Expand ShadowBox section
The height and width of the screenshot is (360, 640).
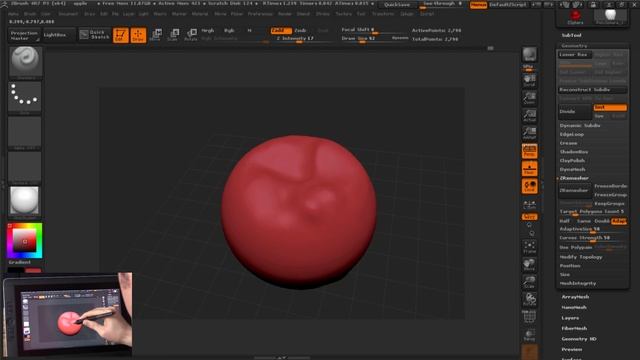coord(574,152)
